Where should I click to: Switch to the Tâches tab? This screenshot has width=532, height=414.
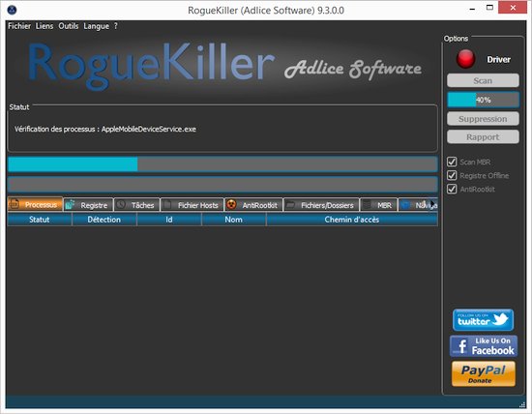[136, 205]
